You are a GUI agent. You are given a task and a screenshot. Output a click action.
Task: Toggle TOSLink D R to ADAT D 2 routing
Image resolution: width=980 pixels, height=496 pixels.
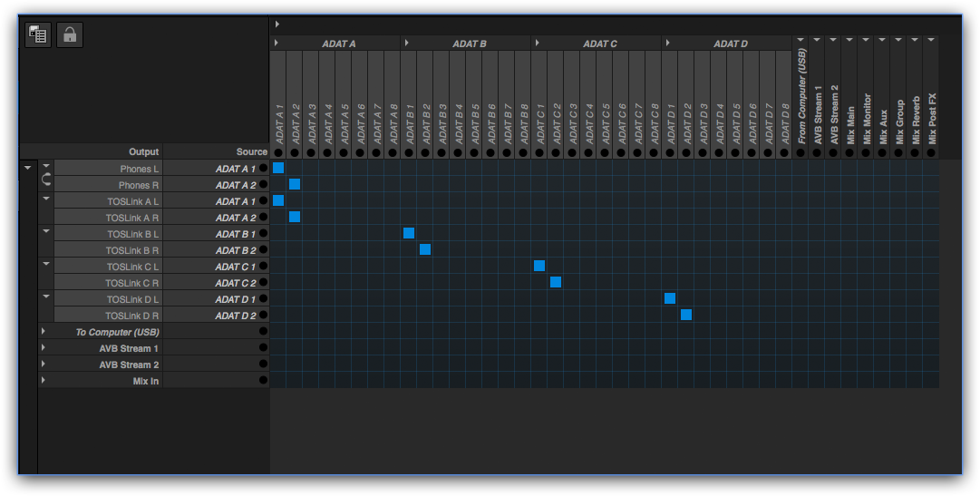[686, 316]
